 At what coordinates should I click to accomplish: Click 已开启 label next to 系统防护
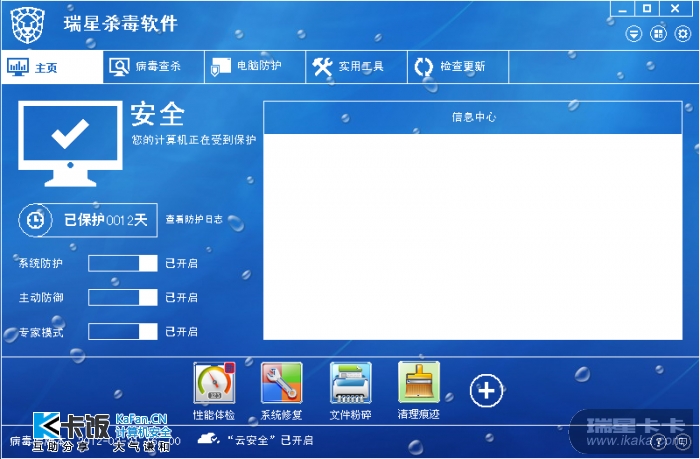tap(181, 263)
